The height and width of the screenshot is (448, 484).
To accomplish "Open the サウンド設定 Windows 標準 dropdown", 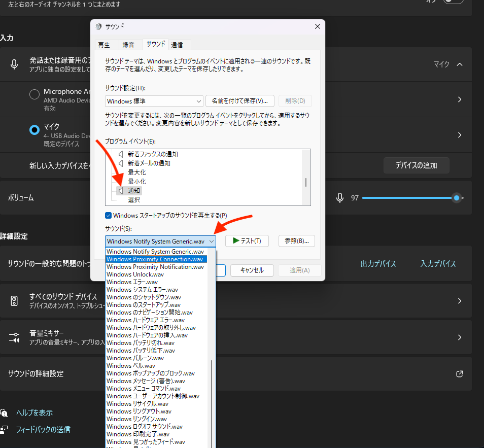I will coord(154,101).
